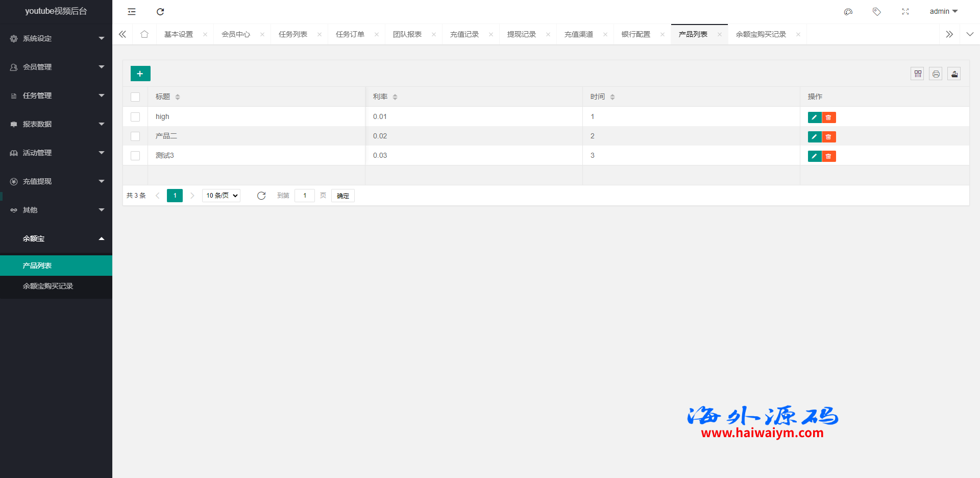Open '余额宝购买记录' in the sidebar
Viewport: 980px width, 478px height.
pos(48,286)
